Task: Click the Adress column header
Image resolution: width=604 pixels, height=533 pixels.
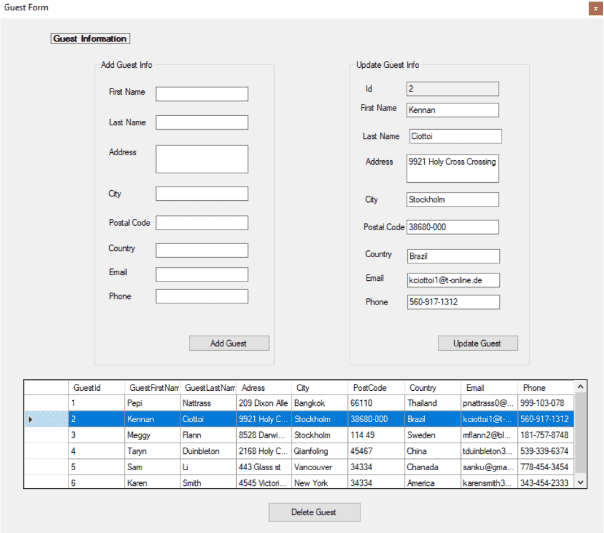Action: coord(264,388)
